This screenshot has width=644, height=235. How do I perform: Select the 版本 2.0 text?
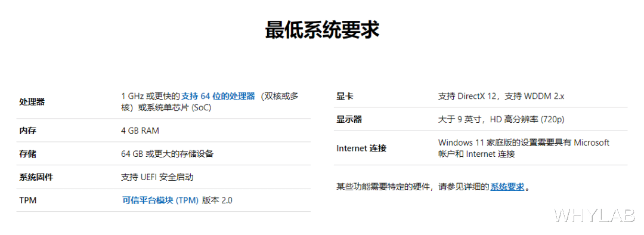(x=217, y=200)
